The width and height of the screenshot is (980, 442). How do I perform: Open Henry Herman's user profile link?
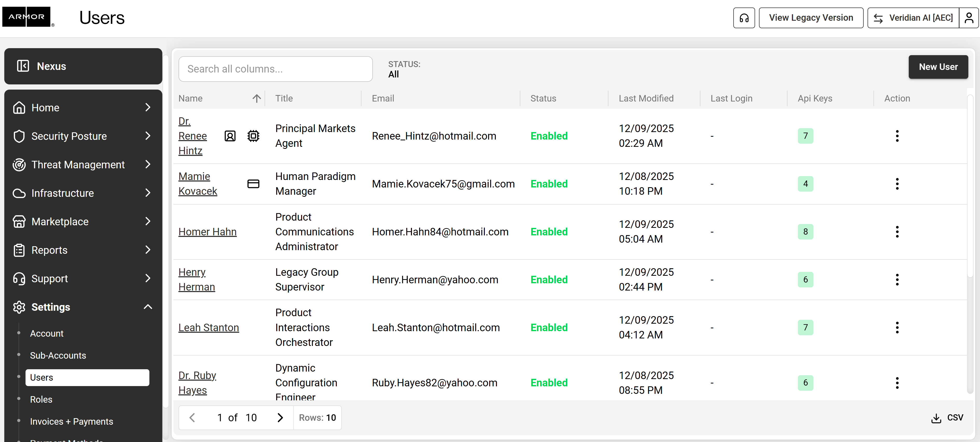[x=196, y=280]
